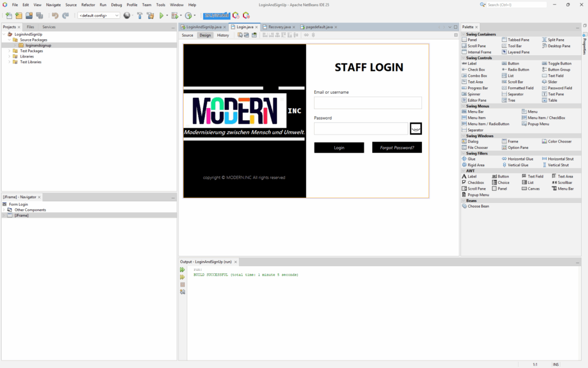
Task: Switch to the Files tab
Action: pos(30,27)
